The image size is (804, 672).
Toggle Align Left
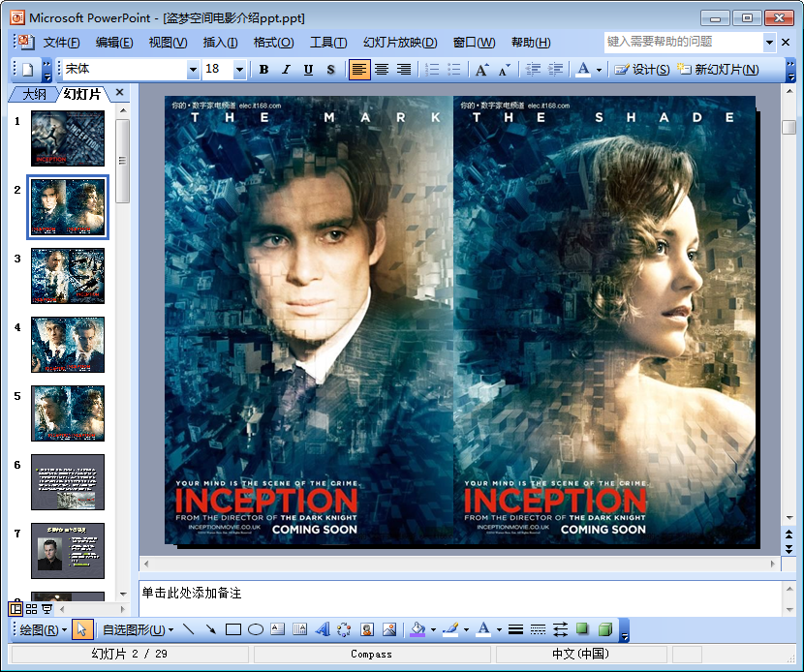coord(359,69)
